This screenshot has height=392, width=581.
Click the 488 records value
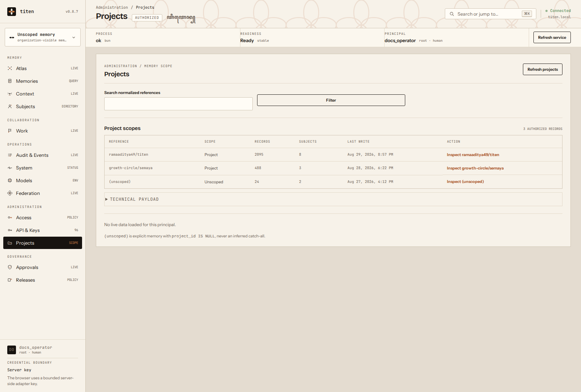click(x=258, y=168)
